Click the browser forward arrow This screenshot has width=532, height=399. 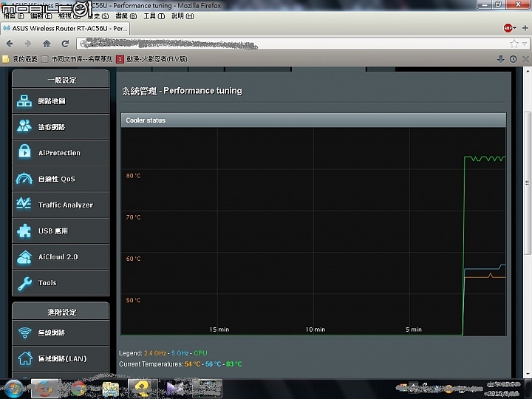click(x=28, y=44)
